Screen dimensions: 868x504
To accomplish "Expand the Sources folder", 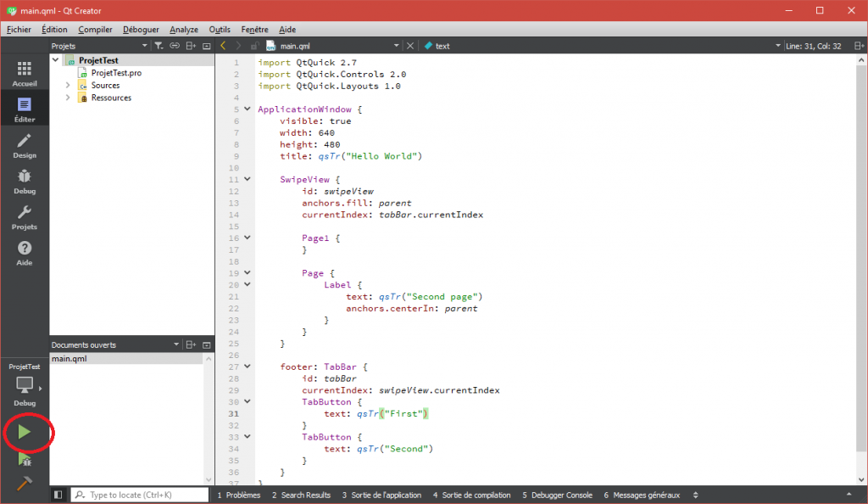I will [68, 86].
